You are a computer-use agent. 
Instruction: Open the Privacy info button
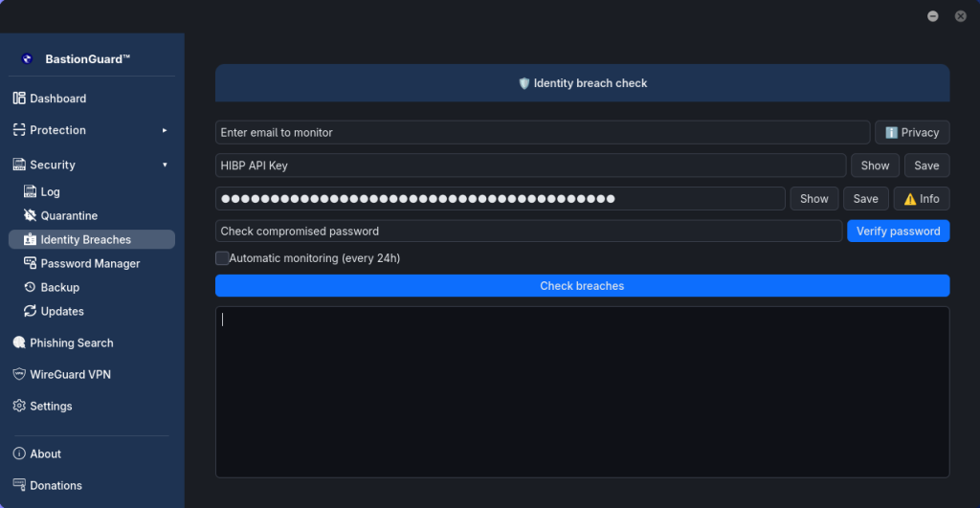pos(912,132)
